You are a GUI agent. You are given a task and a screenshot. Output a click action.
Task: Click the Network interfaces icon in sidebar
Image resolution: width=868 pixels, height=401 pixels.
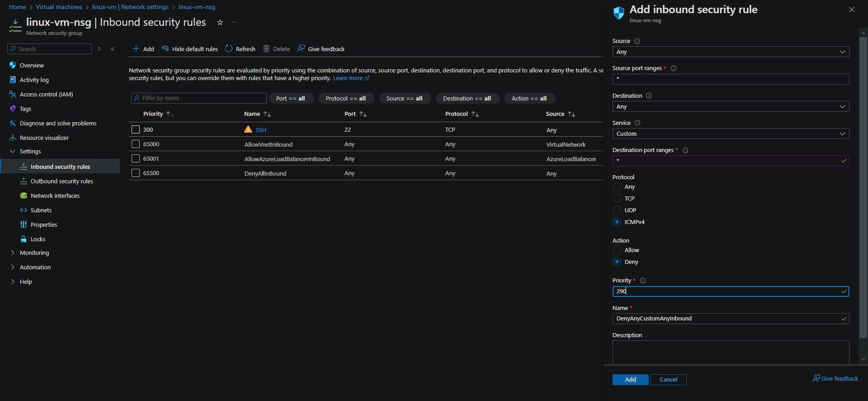coord(24,196)
